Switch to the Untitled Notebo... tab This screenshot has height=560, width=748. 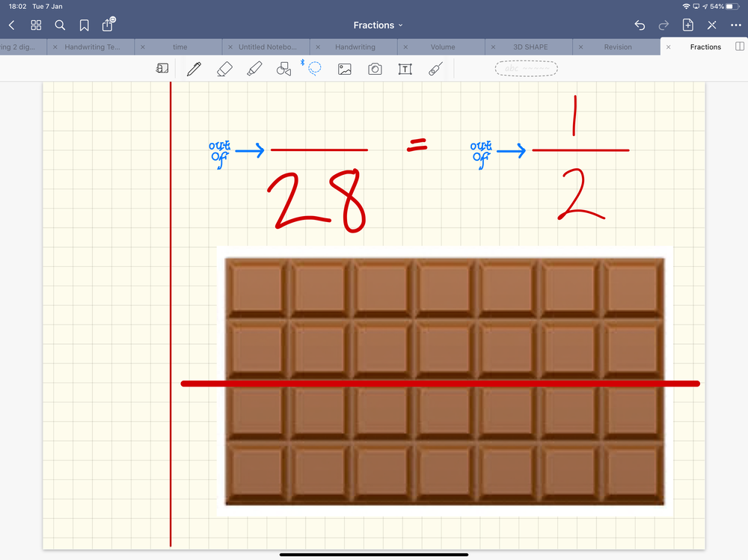(x=268, y=47)
